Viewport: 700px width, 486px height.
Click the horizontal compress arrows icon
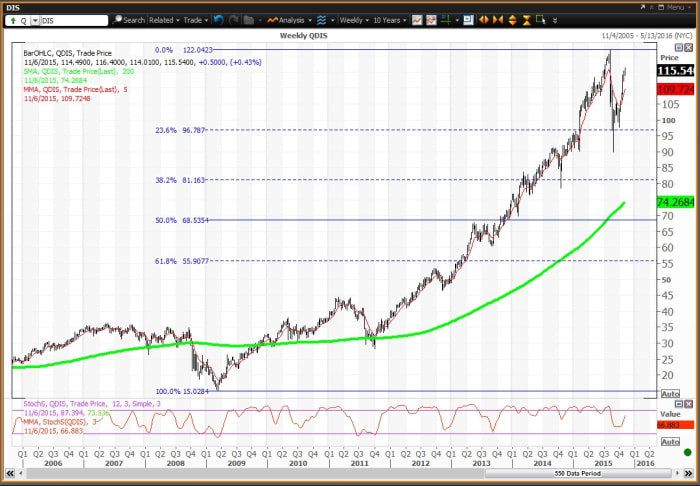[x=499, y=19]
